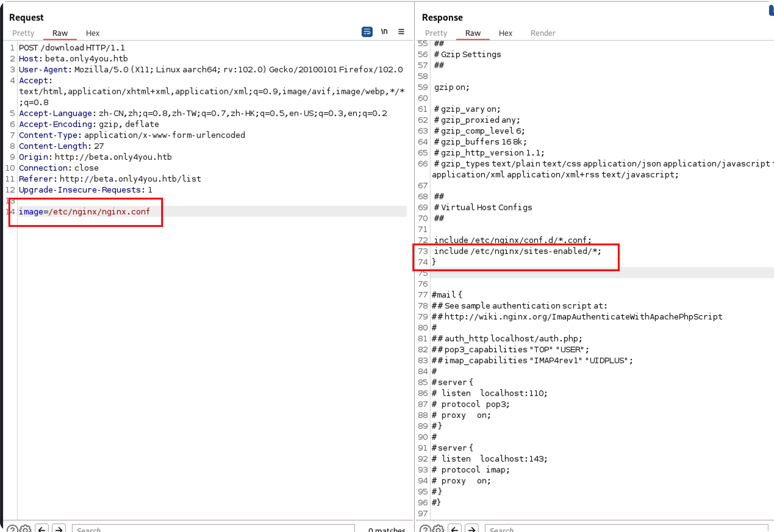Open Response Render tab
The height and width of the screenshot is (532, 774).
543,33
